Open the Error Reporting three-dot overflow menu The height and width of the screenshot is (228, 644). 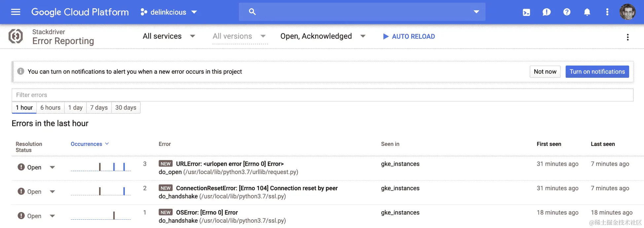click(627, 37)
